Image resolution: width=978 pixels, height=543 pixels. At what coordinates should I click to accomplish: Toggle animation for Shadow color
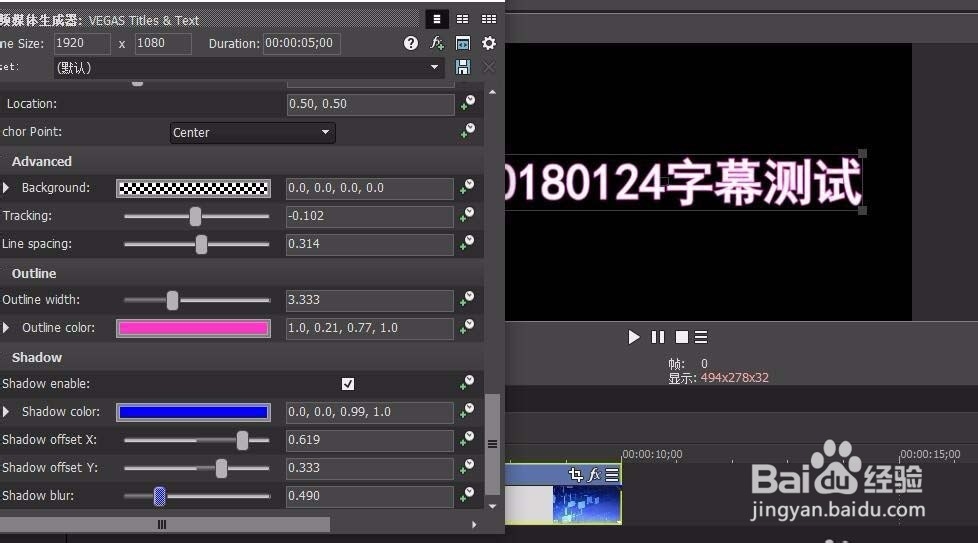tap(468, 411)
